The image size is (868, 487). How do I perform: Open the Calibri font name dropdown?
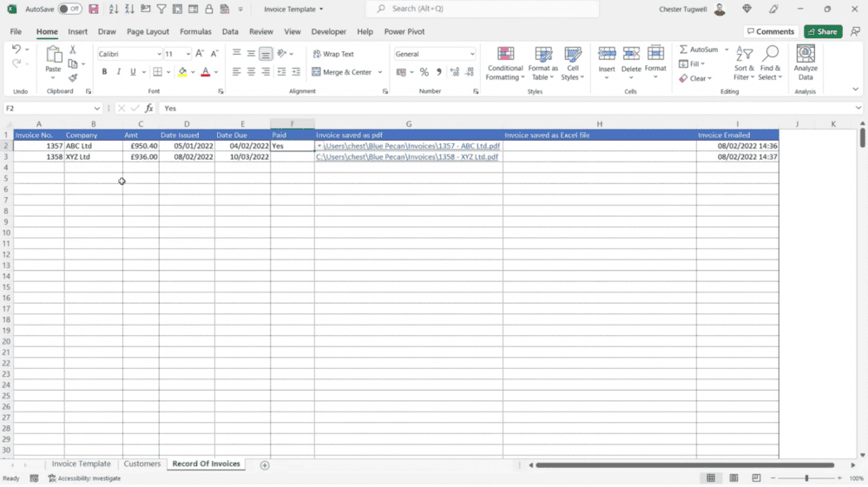tap(159, 54)
